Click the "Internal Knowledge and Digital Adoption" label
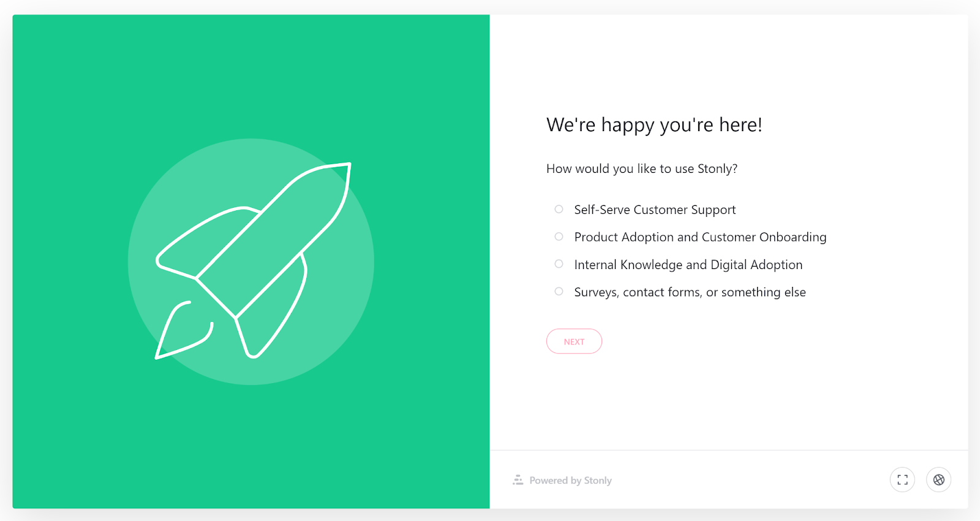This screenshot has height=521, width=980. [x=688, y=265]
